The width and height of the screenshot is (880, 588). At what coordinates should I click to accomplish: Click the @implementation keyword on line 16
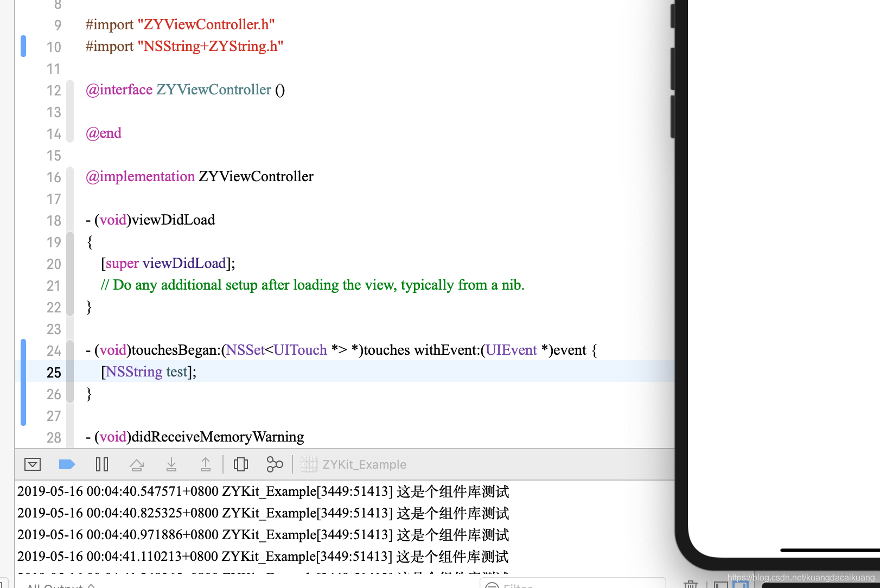(x=140, y=177)
